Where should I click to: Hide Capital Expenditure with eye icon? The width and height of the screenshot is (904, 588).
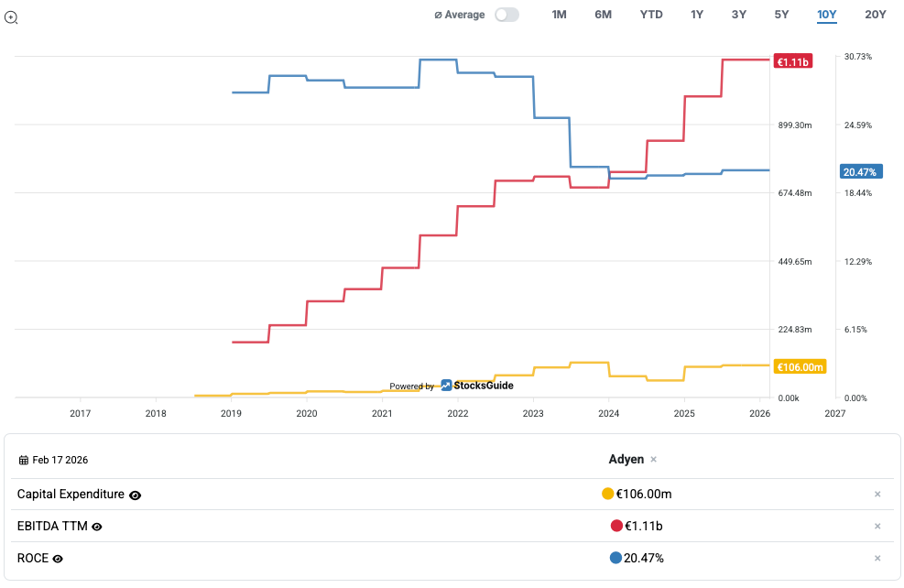click(x=136, y=495)
